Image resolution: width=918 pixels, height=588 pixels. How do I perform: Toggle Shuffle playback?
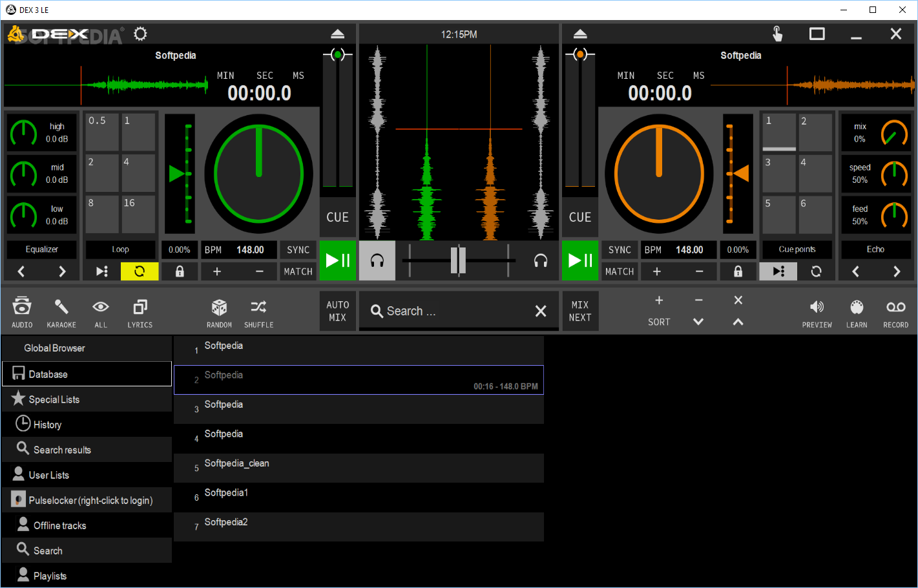pos(258,312)
